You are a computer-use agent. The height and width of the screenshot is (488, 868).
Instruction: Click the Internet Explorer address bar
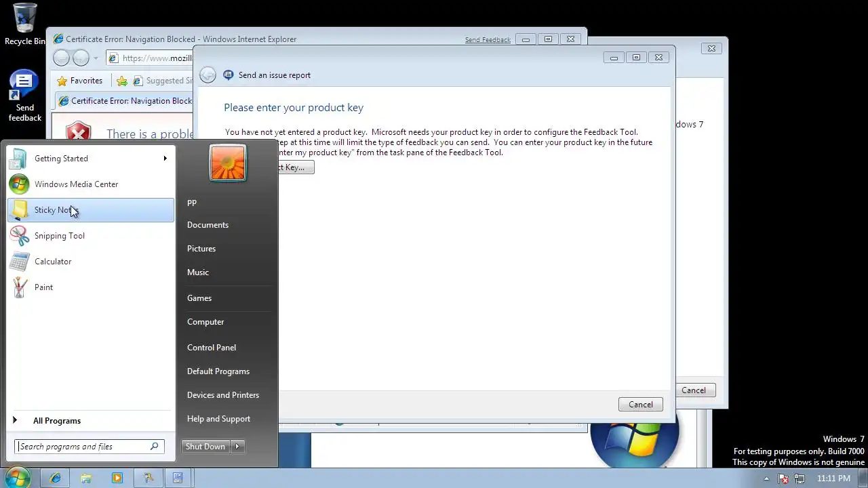click(x=149, y=58)
